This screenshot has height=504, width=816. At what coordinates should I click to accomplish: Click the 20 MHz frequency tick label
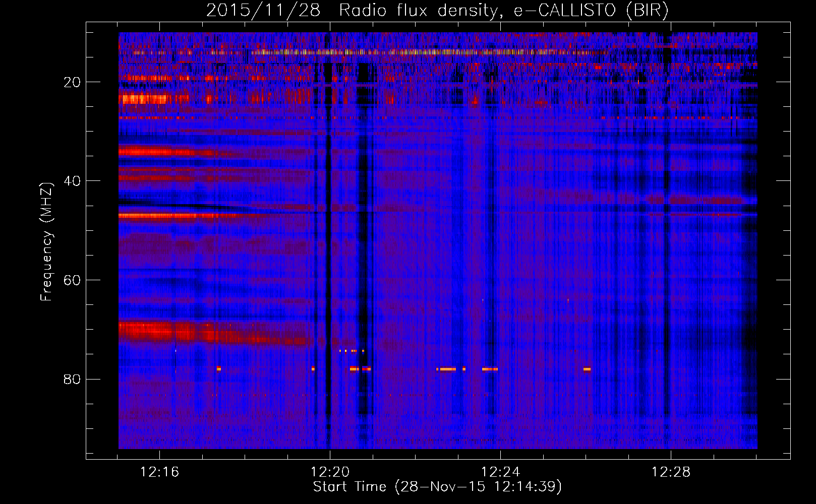[x=72, y=82]
